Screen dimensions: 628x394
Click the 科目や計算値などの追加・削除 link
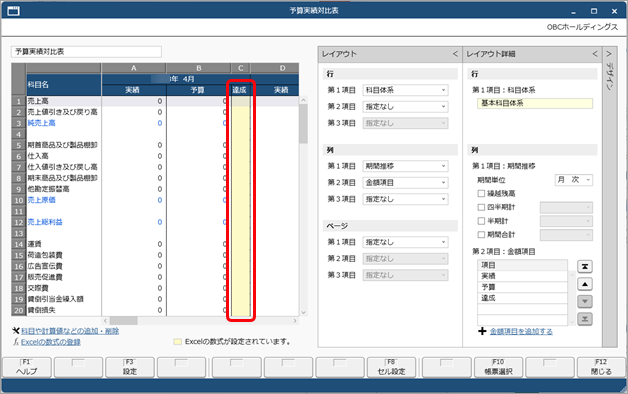tap(70, 331)
